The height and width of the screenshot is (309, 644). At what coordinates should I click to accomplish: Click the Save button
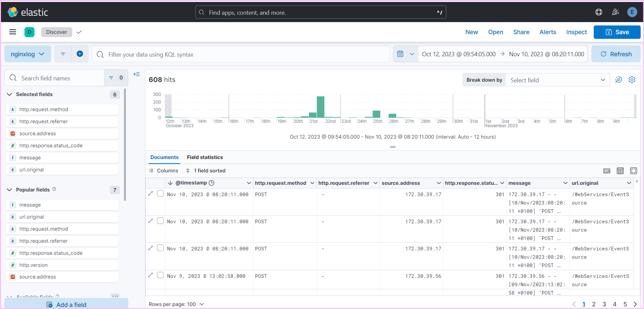617,32
